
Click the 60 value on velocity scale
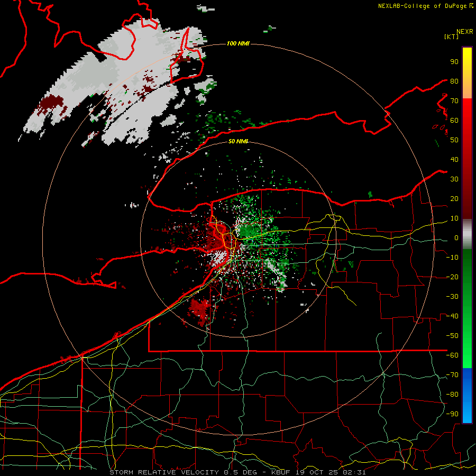tap(454, 120)
